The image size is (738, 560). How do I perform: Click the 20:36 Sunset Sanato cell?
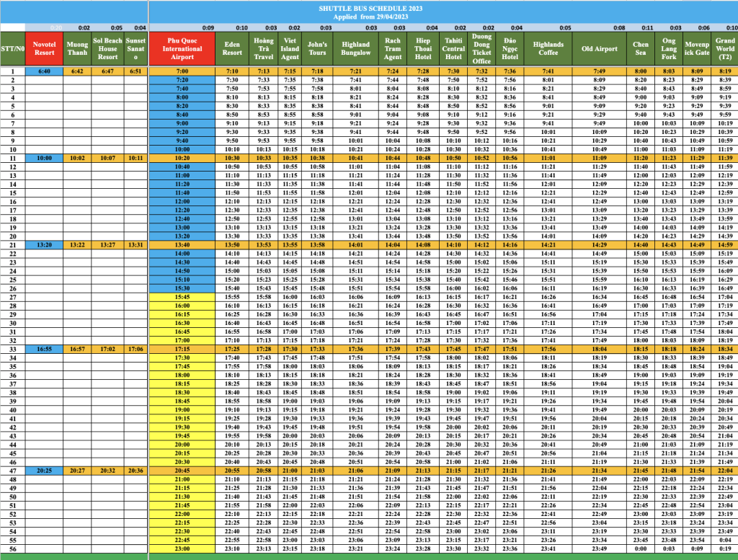pyautogui.click(x=135, y=471)
